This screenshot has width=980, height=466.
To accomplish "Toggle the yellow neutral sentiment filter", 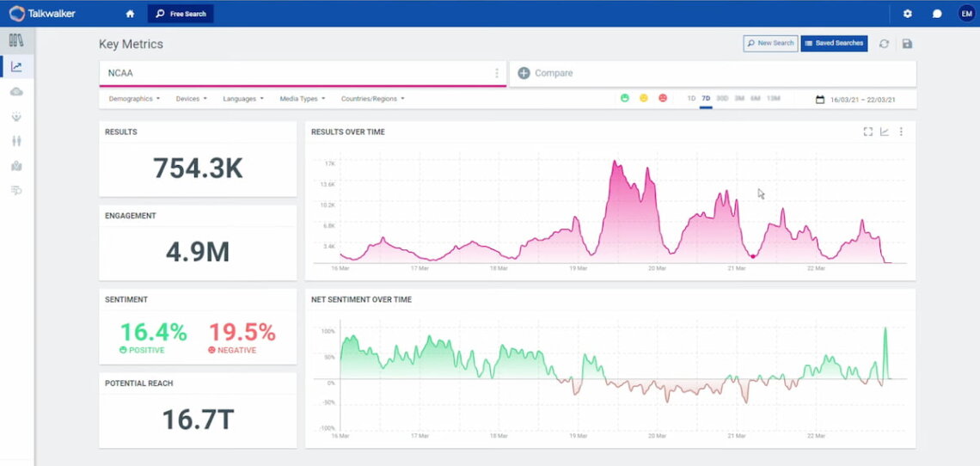I will coord(643,99).
